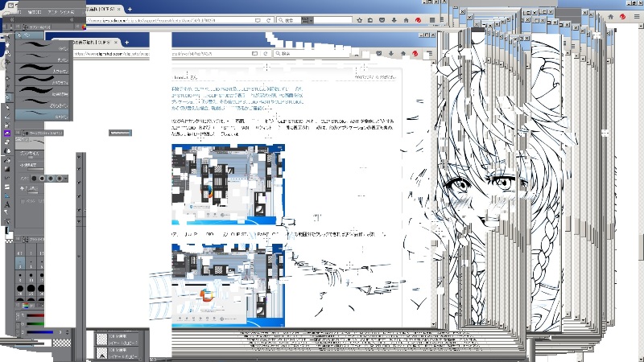Adjust the blue B color slider
Viewport: 644px width, 362px height.
pos(39,332)
